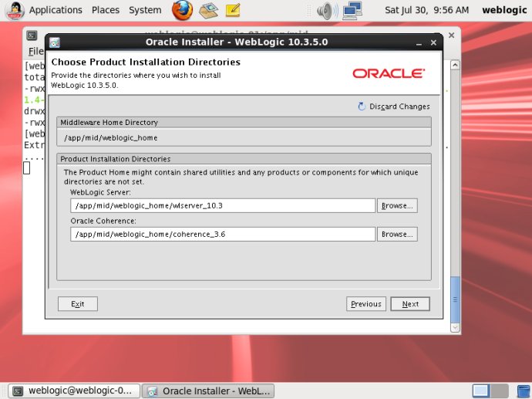Click the terminal scrollbar blue thumb
Screen dimensions: 532x399
(x=455, y=299)
